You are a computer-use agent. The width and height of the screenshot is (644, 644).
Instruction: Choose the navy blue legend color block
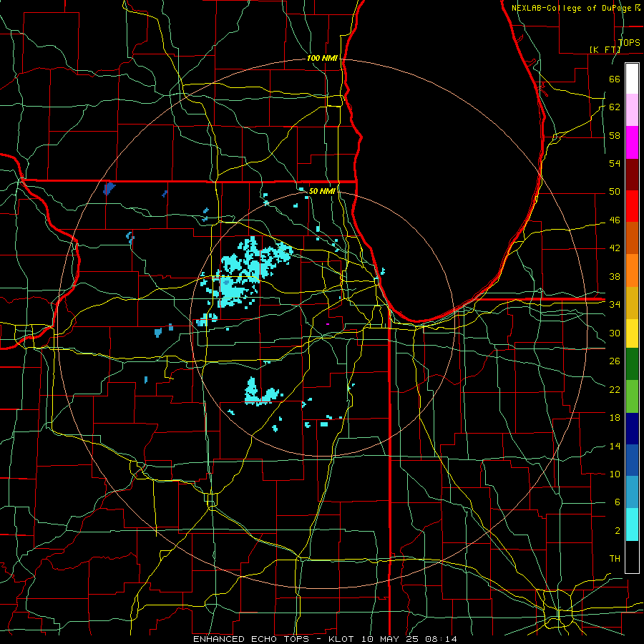632,429
